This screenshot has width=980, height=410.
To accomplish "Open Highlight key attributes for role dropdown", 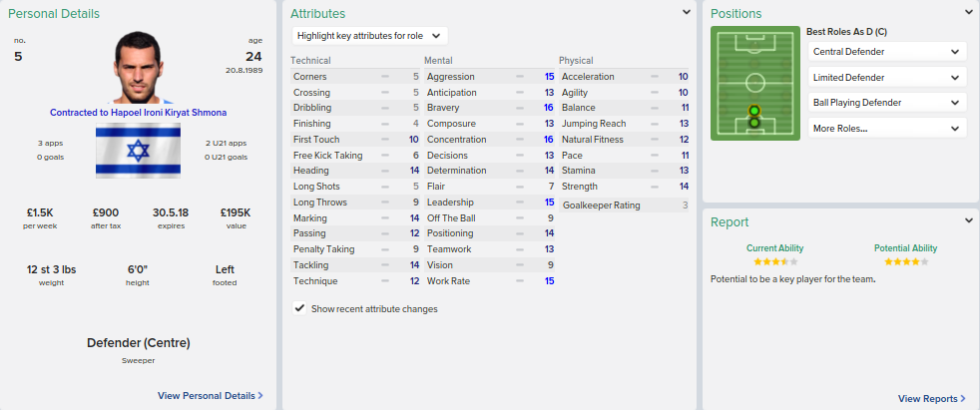I will pyautogui.click(x=371, y=35).
